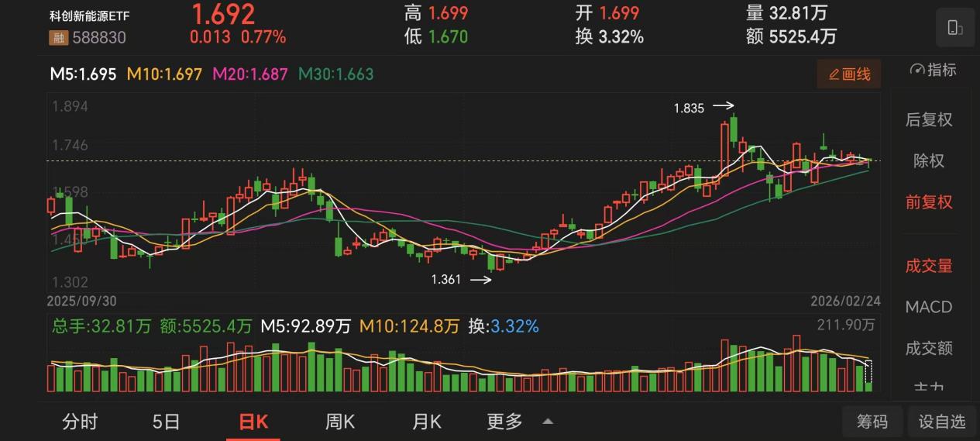Select 除权 price mode
The height and width of the screenshot is (441, 980).
[x=928, y=161]
